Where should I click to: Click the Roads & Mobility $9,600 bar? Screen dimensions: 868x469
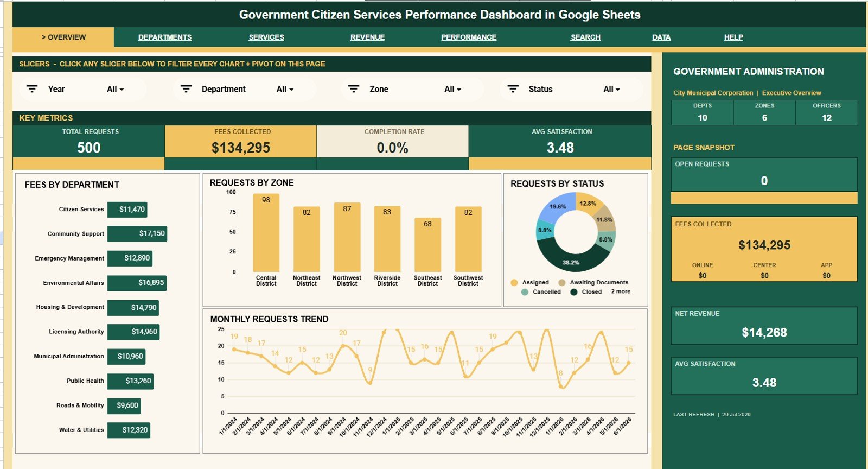coord(124,405)
